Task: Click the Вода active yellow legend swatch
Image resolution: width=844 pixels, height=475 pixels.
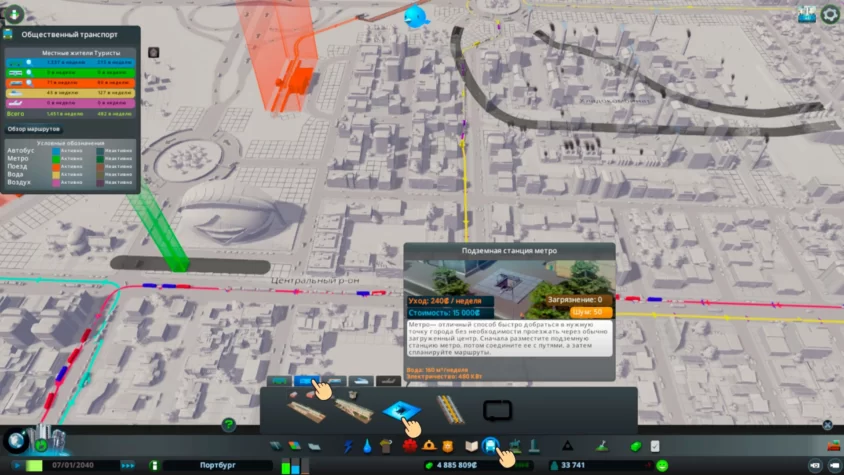Action: coord(55,174)
